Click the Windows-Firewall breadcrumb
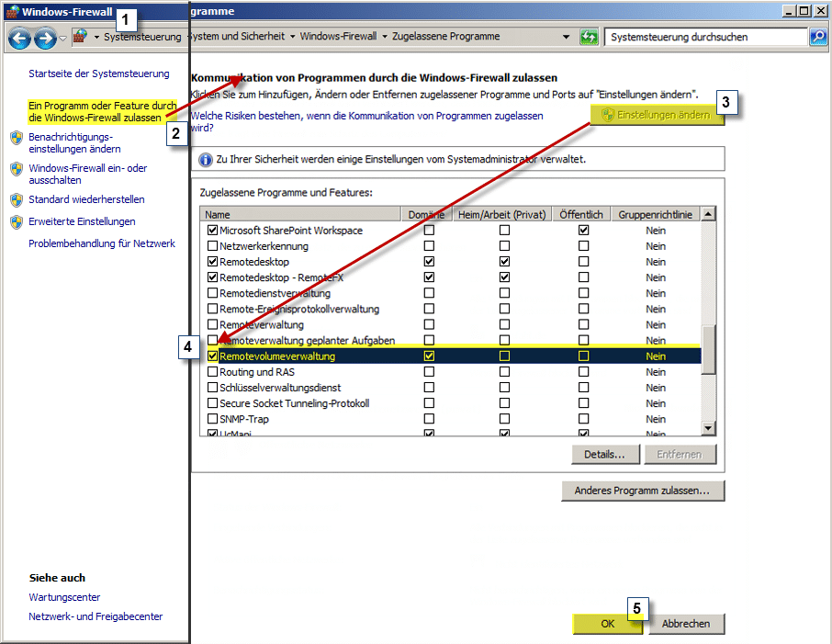This screenshot has width=832, height=644. point(338,36)
